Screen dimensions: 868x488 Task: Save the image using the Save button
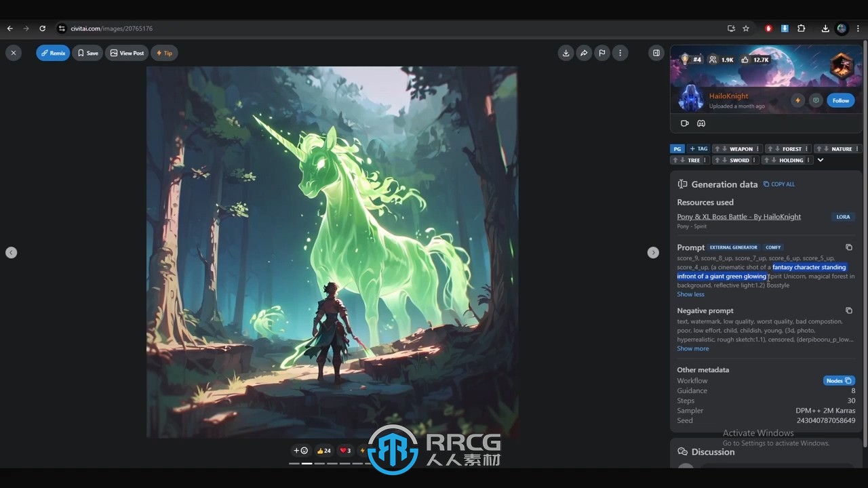(x=87, y=53)
